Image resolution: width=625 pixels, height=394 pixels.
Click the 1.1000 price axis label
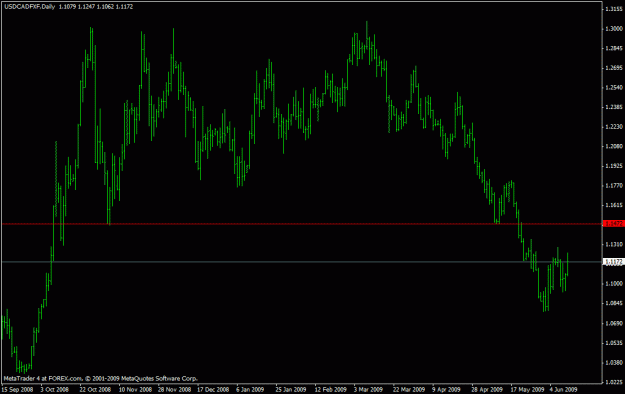(x=615, y=284)
